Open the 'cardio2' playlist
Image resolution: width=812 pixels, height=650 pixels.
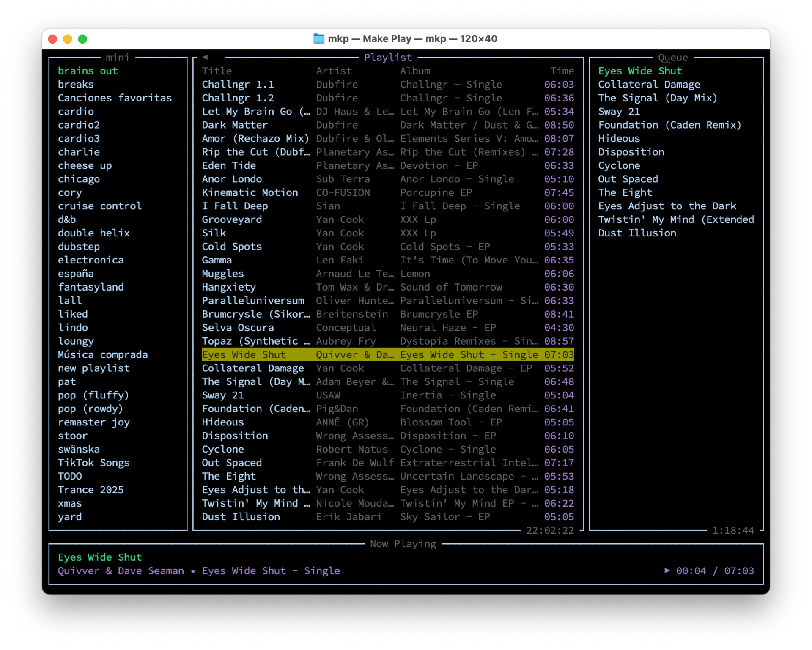[x=79, y=125]
